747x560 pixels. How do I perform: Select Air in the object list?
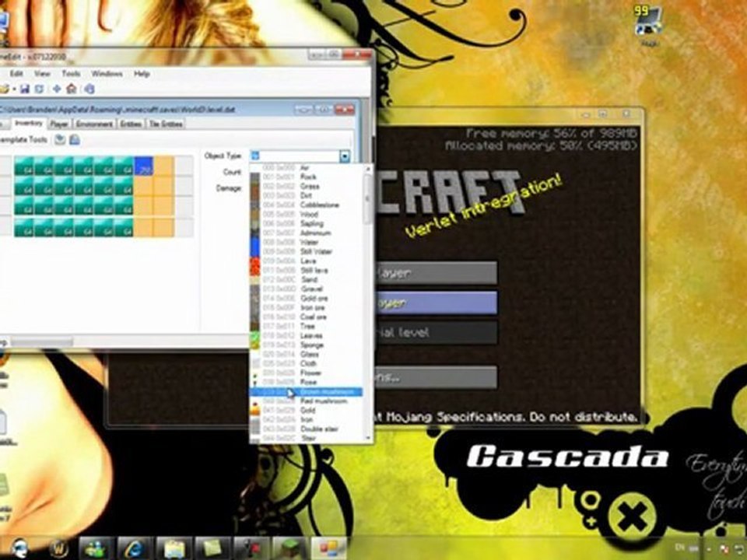307,168
